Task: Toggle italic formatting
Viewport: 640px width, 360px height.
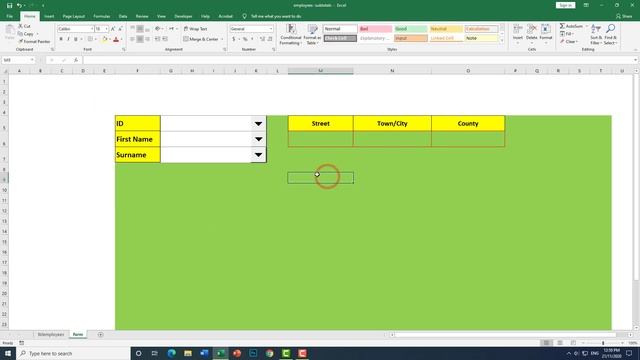Action: coord(68,39)
